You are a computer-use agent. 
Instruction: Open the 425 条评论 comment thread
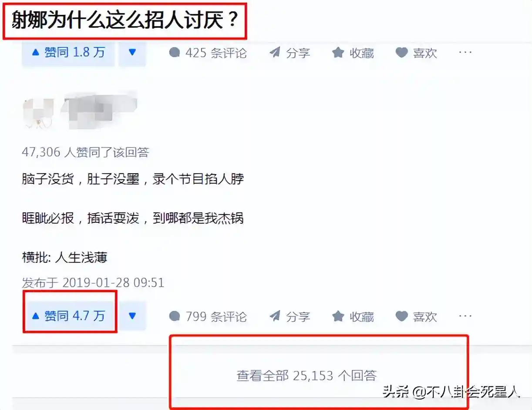[208, 53]
